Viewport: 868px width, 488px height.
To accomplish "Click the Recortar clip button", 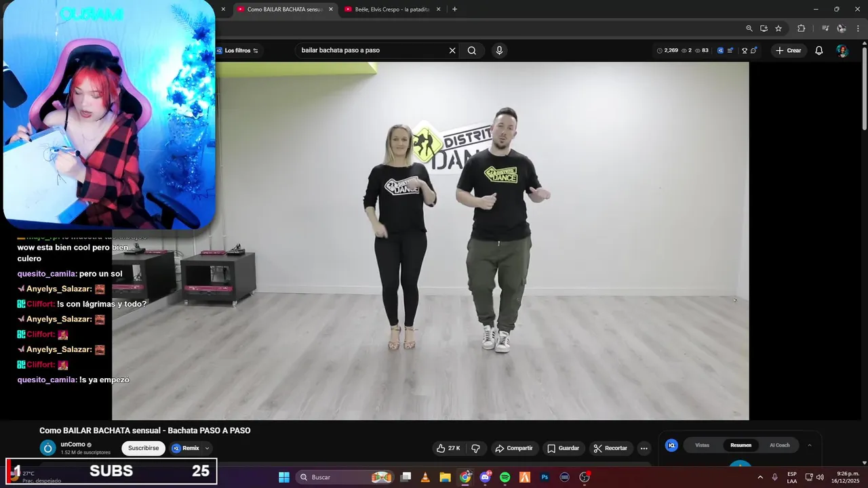I will 610,448.
